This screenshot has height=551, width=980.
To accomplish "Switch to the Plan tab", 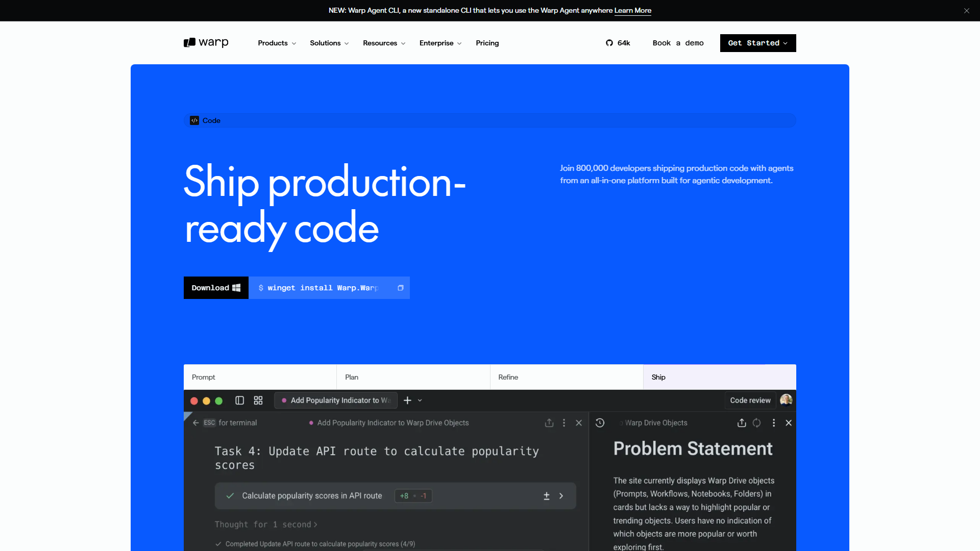I will (x=413, y=377).
